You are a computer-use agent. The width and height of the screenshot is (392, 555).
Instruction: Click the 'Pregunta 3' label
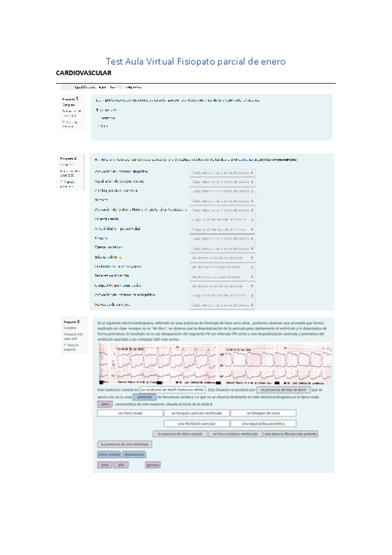71,322
